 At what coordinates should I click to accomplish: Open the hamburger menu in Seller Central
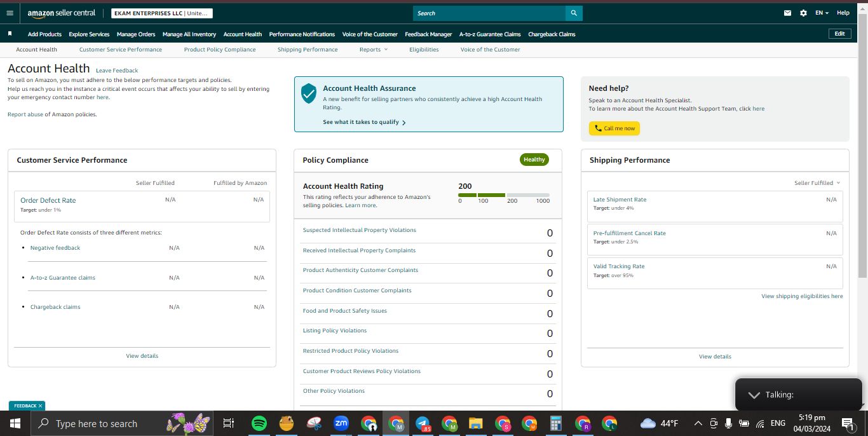point(10,13)
